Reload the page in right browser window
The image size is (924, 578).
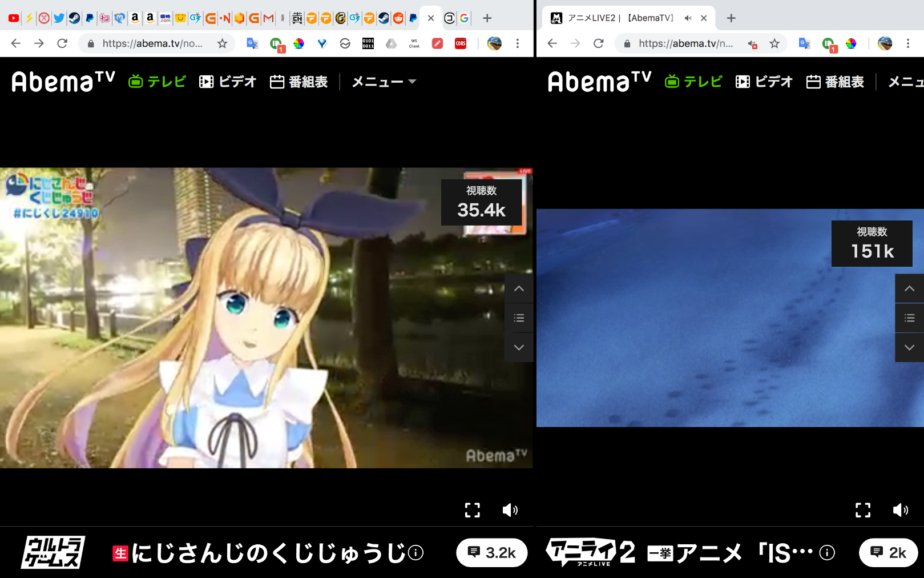[598, 43]
